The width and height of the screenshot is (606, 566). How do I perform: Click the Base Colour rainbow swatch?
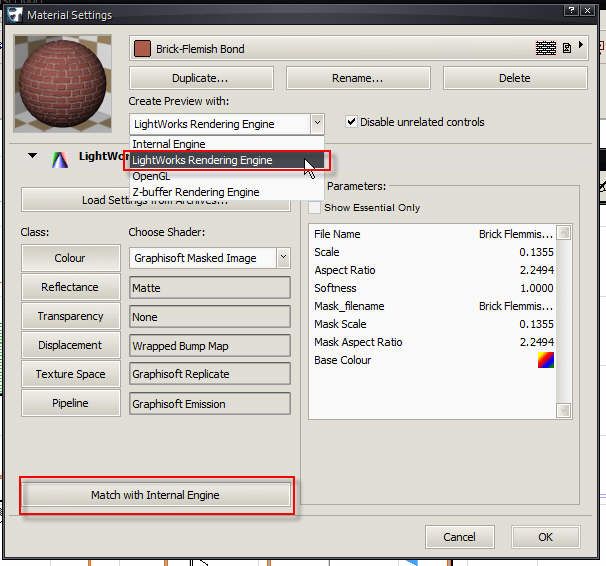click(x=546, y=360)
